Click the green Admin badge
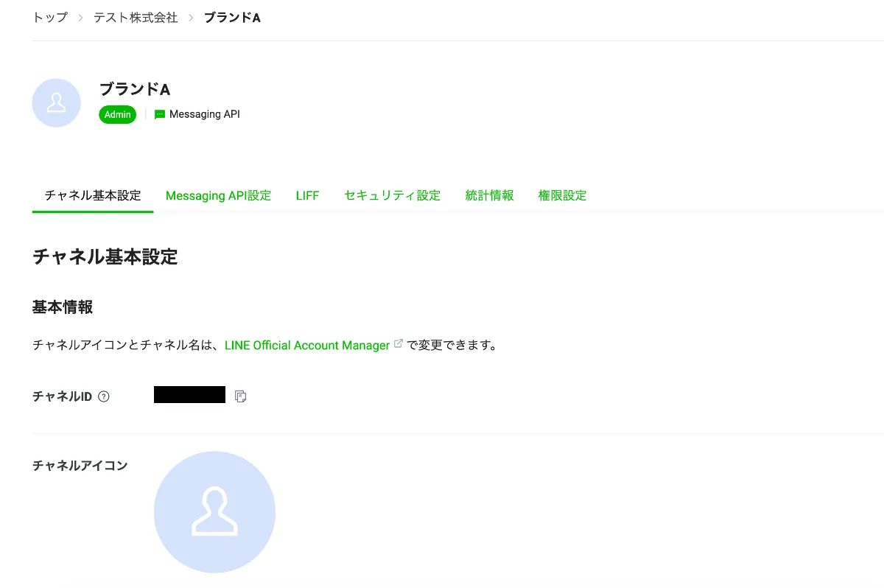 [118, 114]
